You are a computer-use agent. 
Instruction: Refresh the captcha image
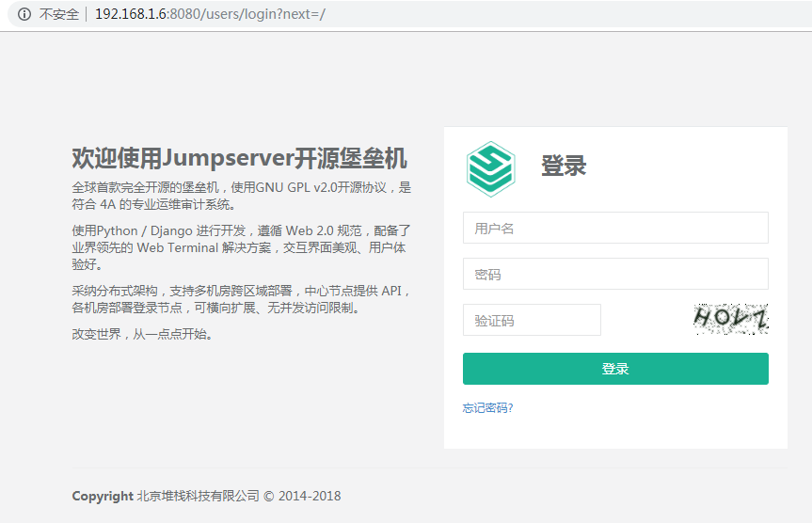pos(731,319)
